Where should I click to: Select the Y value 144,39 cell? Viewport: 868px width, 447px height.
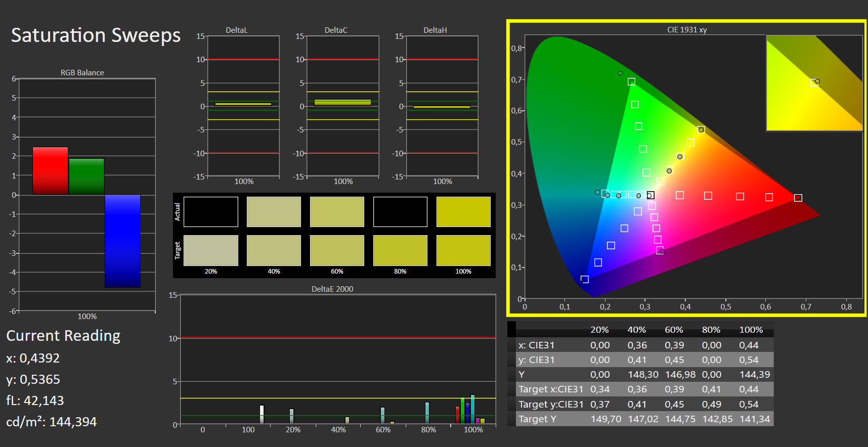pos(755,375)
